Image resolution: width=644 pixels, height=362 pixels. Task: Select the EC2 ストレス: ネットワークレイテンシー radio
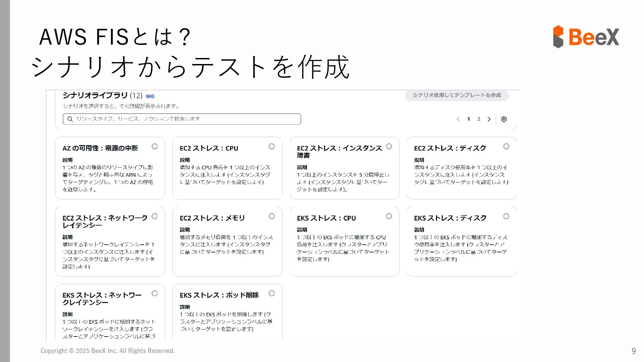pos(155,216)
